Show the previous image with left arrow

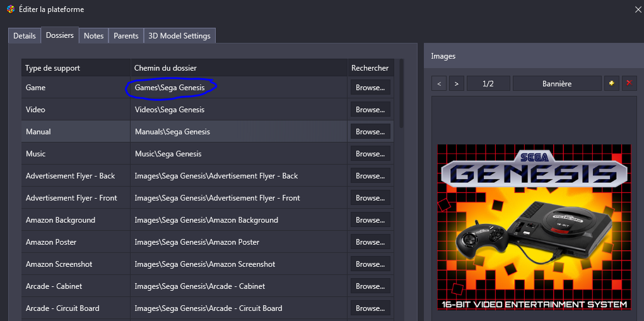[x=440, y=83]
